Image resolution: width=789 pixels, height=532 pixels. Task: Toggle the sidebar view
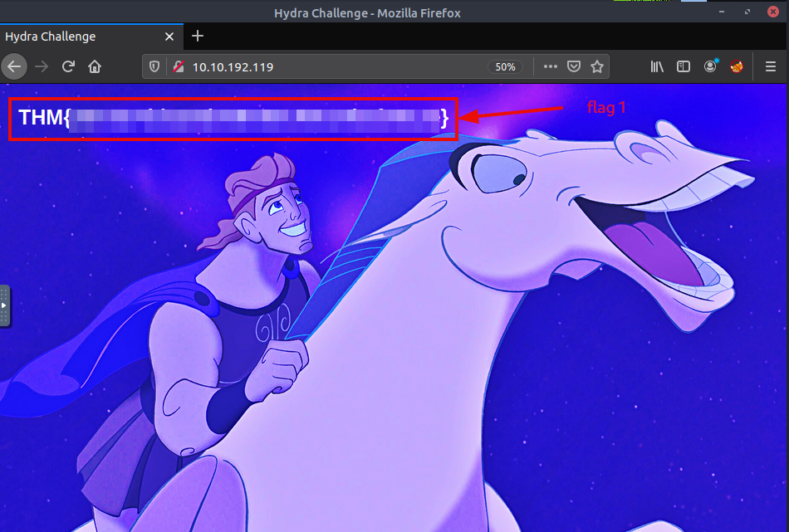coord(684,66)
